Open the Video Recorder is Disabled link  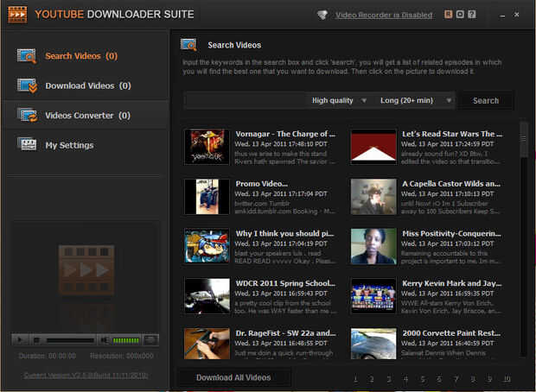[384, 15]
